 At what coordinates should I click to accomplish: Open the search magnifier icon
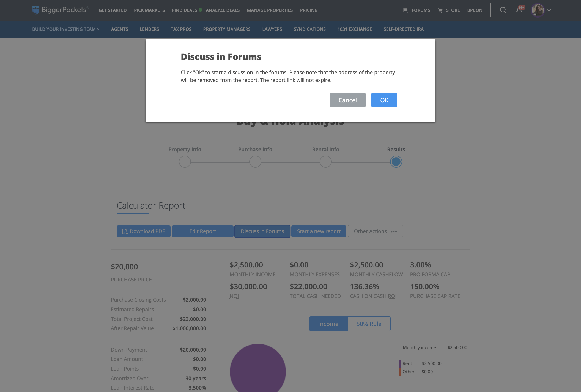pyautogui.click(x=503, y=10)
